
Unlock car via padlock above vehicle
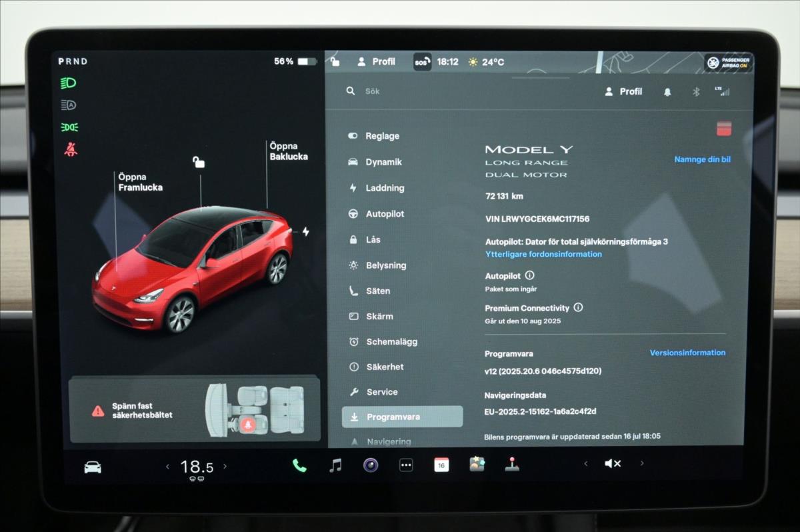point(199,161)
